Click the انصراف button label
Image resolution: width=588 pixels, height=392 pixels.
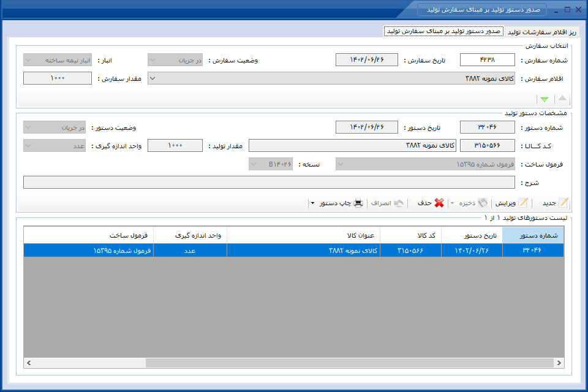click(381, 203)
